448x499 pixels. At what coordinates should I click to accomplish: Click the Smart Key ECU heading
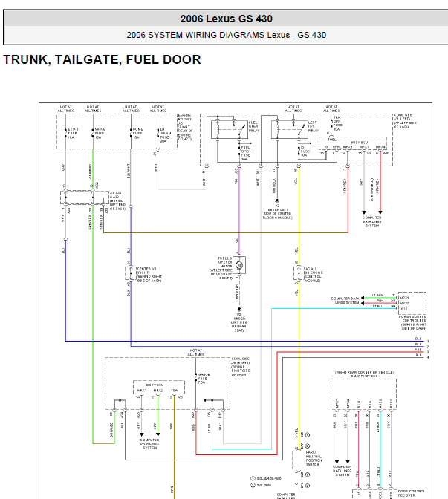[364, 376]
